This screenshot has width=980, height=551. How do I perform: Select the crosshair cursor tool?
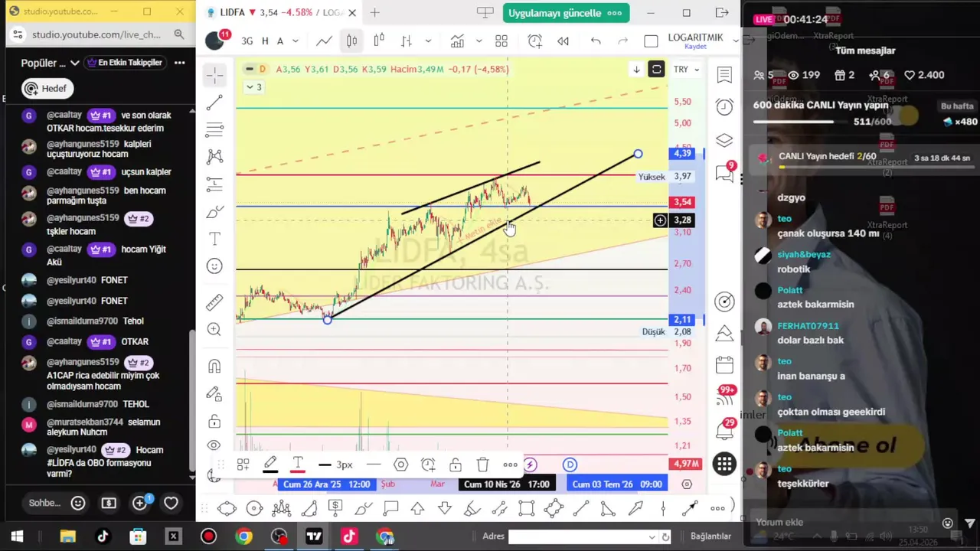click(x=214, y=73)
